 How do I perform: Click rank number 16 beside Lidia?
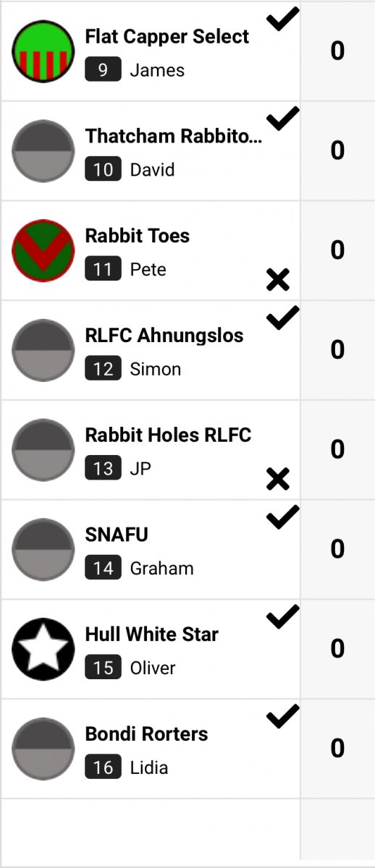point(103,767)
